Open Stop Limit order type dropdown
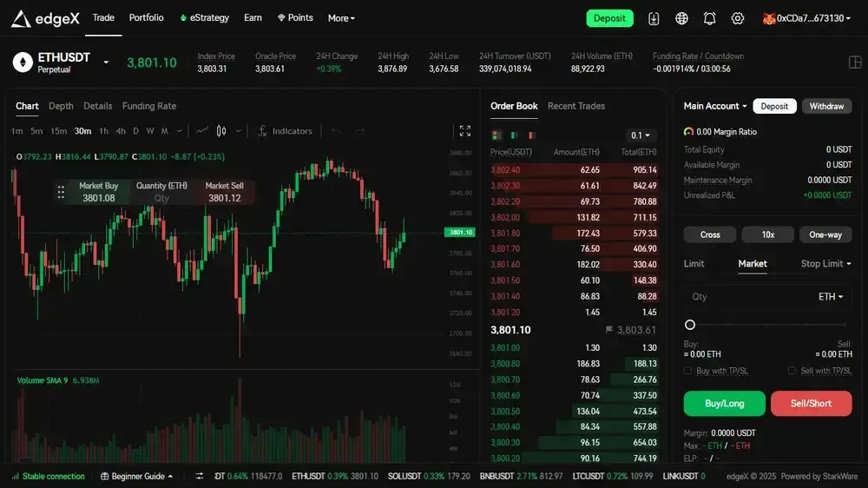 [x=826, y=264]
